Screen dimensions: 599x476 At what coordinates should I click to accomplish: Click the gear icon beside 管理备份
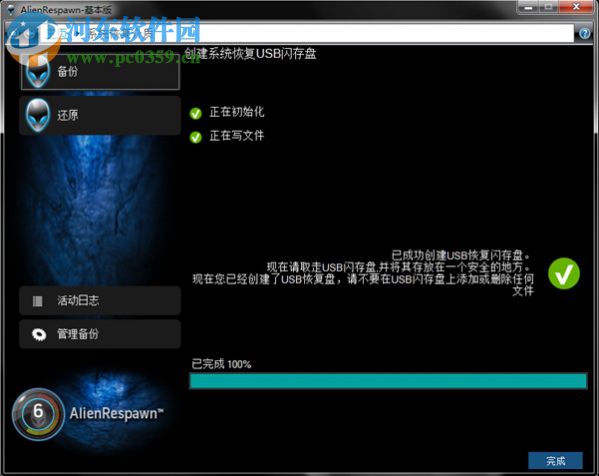(39, 335)
